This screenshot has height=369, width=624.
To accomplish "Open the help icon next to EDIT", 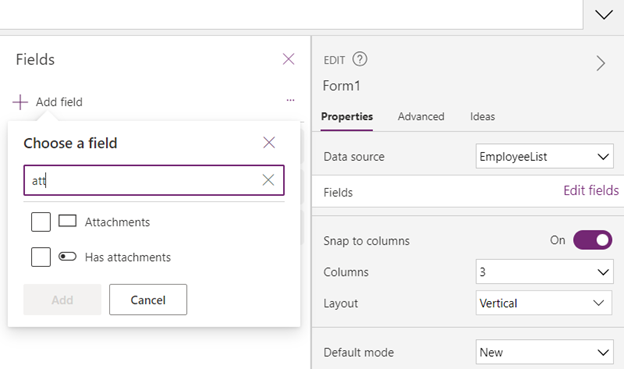I will click(360, 59).
